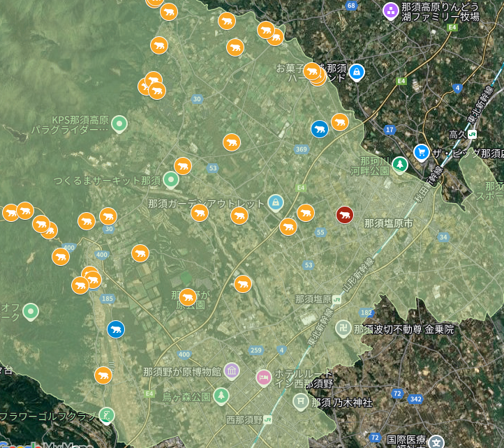This screenshot has height=448, width=504.
Task: Select the KPS那須高原パラグライダー green pin
Action: [119, 124]
